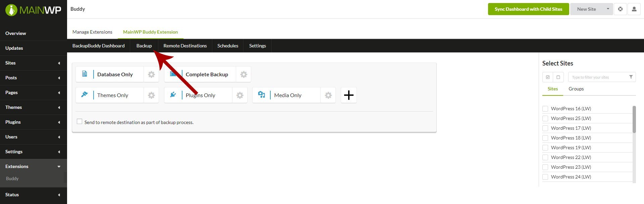Open Settings in Buddy menu bar
This screenshot has height=204, width=644.
click(x=258, y=46)
